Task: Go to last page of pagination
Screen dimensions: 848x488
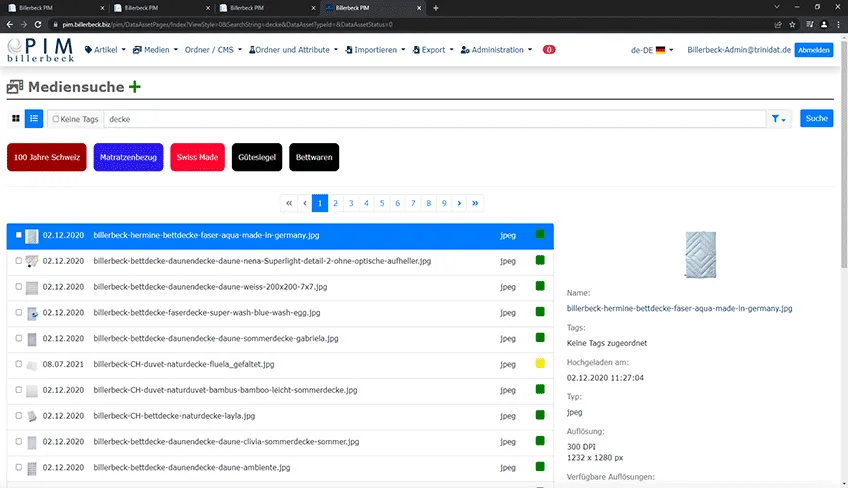Action: [x=475, y=203]
